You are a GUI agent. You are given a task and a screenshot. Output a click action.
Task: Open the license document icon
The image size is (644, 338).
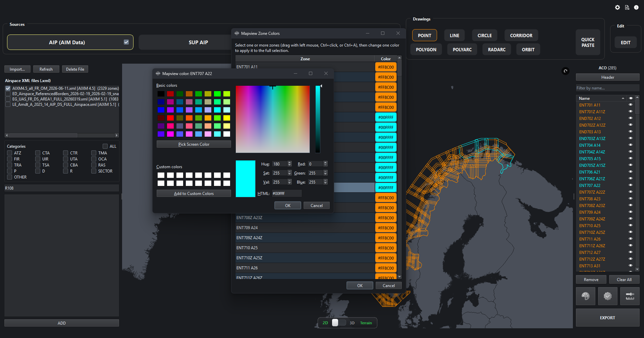[627, 7]
